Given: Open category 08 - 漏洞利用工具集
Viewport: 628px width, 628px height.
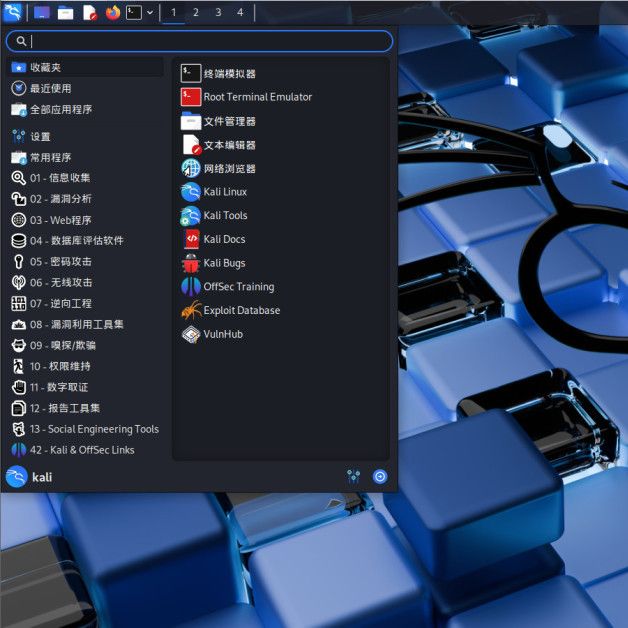Looking at the screenshot, I should click(x=86, y=324).
